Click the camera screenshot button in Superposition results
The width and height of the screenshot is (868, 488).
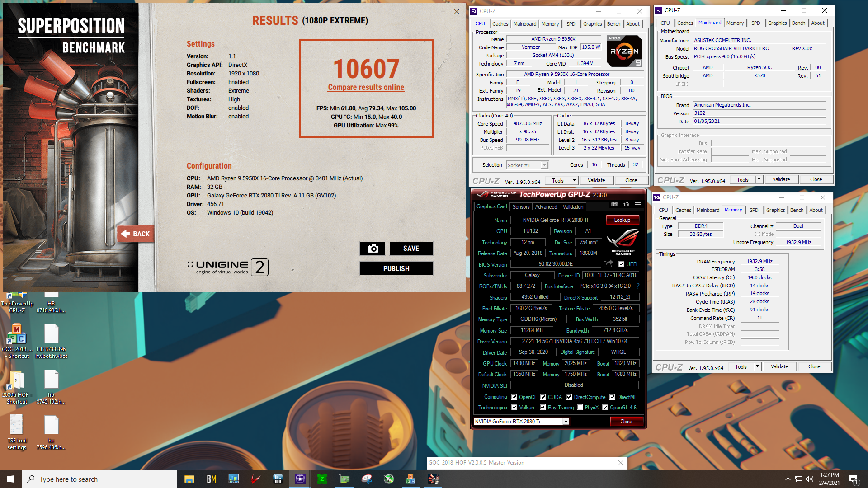tap(373, 249)
